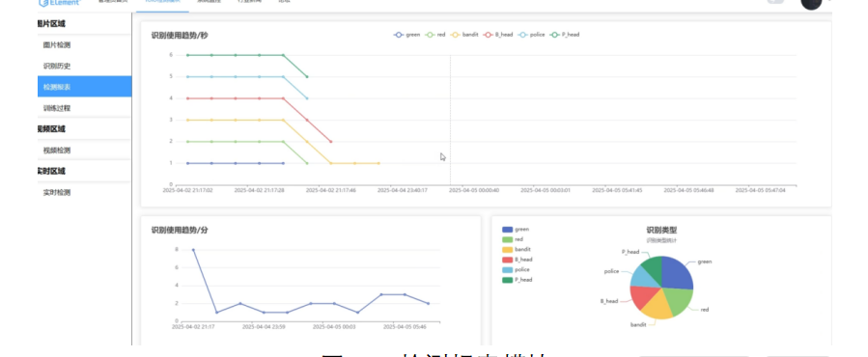This screenshot has height=357, width=868.
Task: Select the highlighted 检测报表 sidebar item
Action: point(84,87)
